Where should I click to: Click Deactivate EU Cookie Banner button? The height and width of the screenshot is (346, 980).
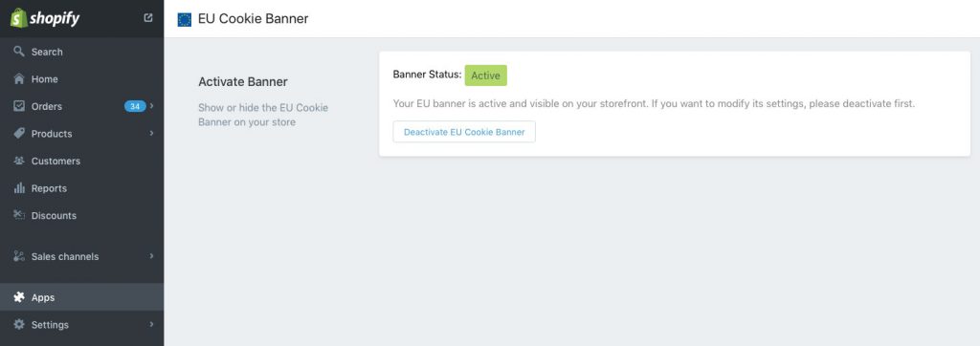click(464, 132)
